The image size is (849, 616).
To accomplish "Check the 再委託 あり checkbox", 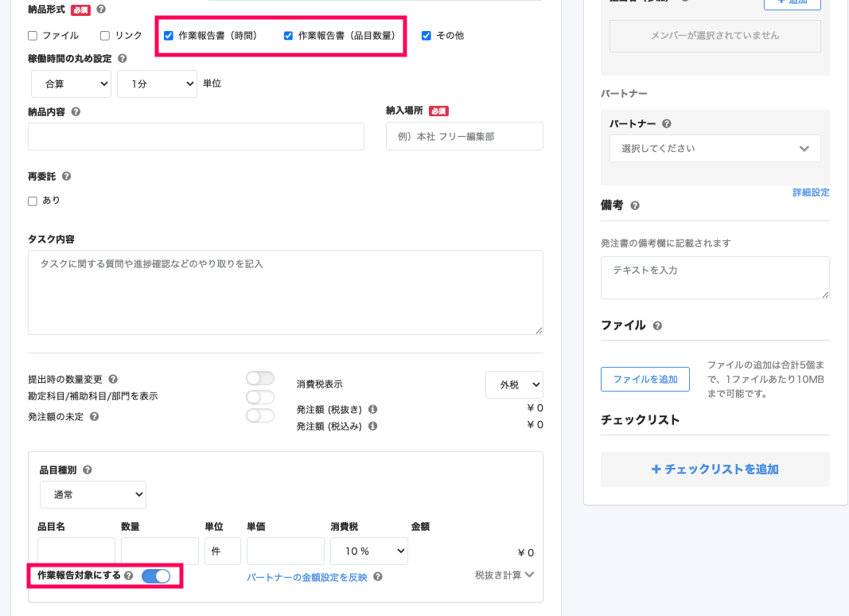I will click(33, 201).
